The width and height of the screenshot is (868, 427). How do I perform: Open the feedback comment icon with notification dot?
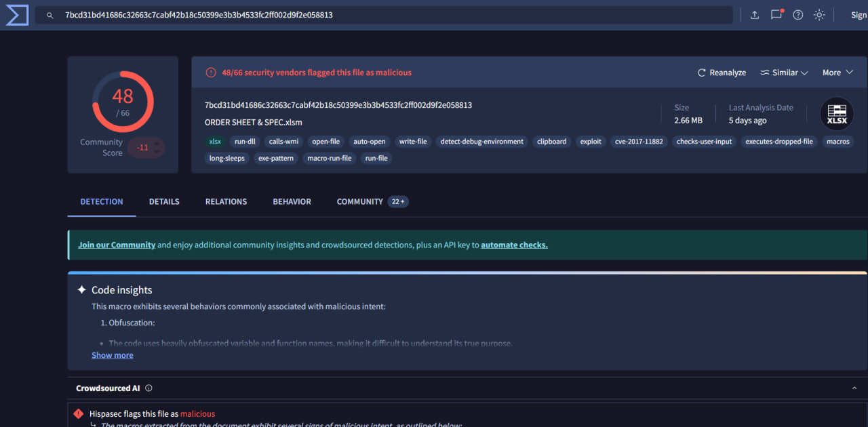[776, 14]
